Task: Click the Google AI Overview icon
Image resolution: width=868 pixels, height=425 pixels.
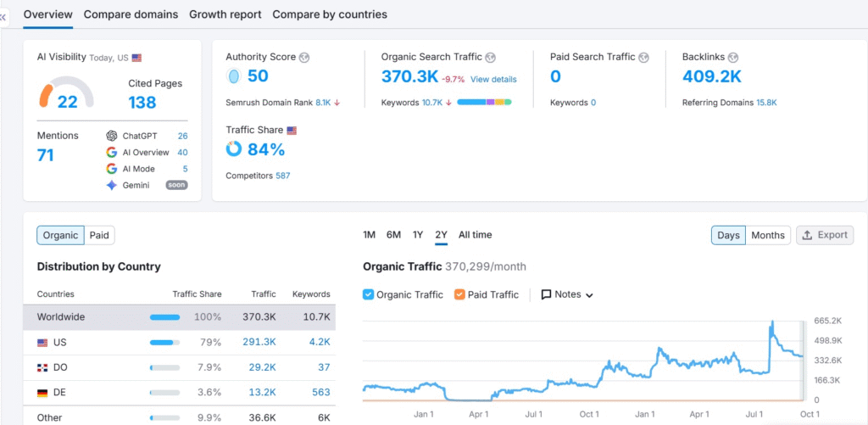Action: pyautogui.click(x=112, y=153)
